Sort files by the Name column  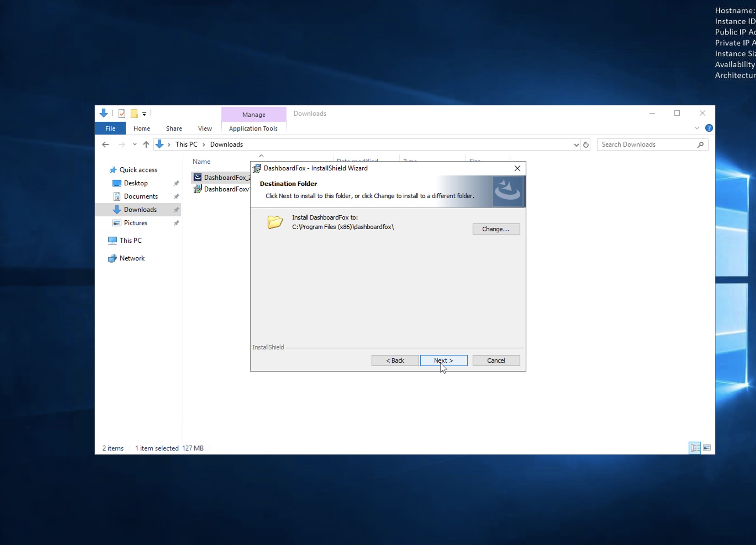click(x=201, y=161)
